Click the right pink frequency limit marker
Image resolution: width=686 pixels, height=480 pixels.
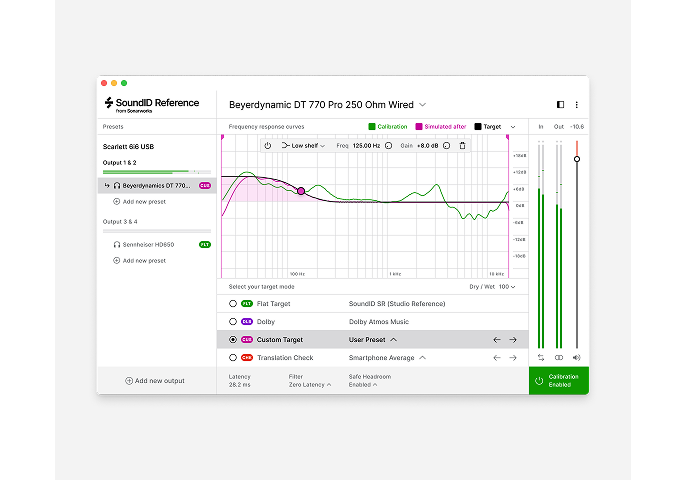point(508,137)
